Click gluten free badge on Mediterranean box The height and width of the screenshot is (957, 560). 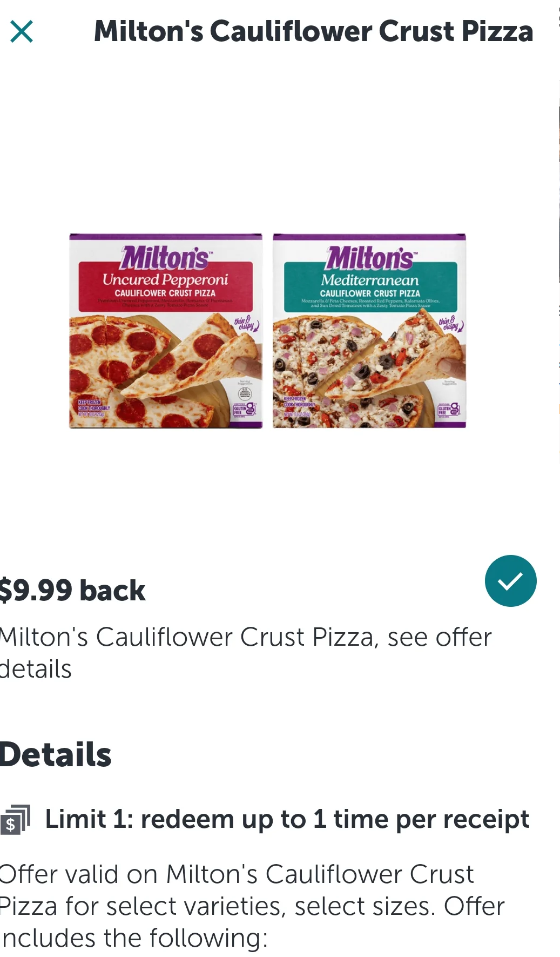(448, 410)
